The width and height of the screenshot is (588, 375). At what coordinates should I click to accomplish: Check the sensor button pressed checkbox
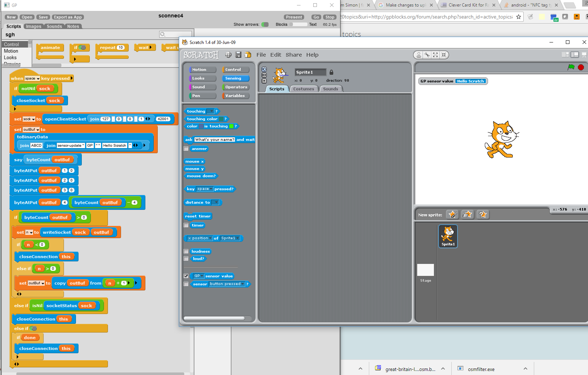coord(186,284)
